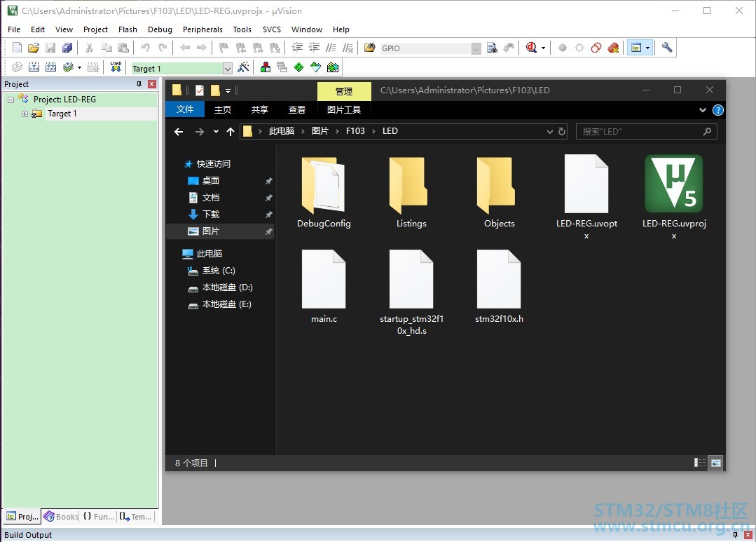
Task: Open the 查看 tab in Explorer
Action: 297,109
